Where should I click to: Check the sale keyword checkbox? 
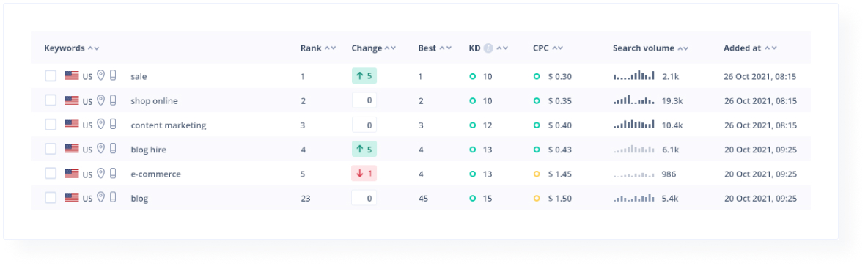coord(51,75)
